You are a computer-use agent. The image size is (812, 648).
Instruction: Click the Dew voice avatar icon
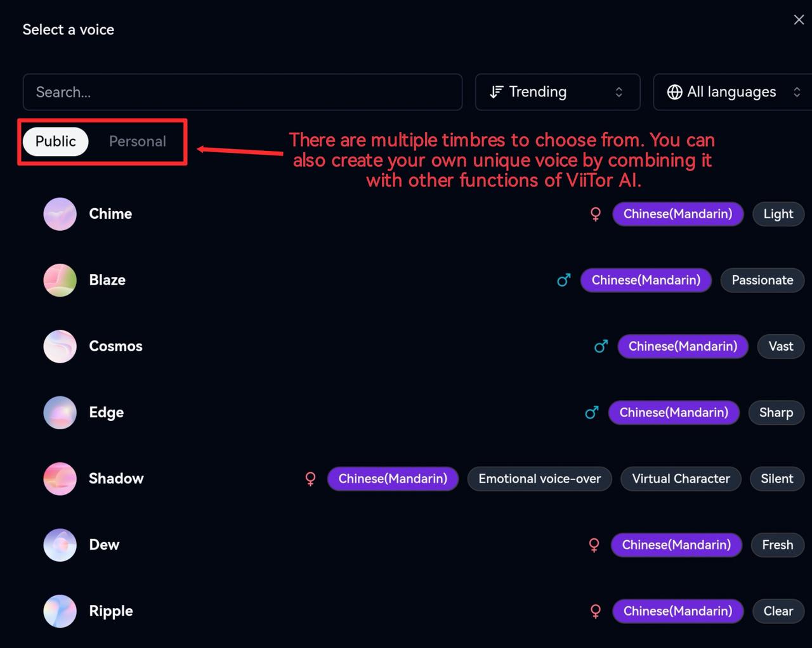tap(60, 545)
